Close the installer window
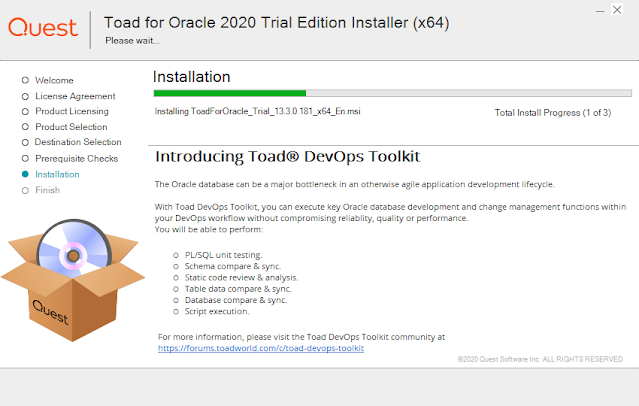 pyautogui.click(x=617, y=10)
